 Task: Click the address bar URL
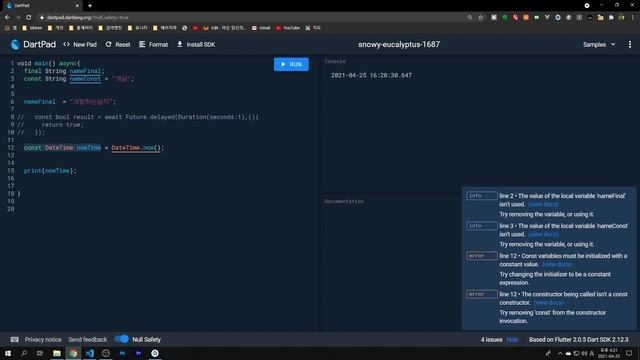(x=87, y=18)
